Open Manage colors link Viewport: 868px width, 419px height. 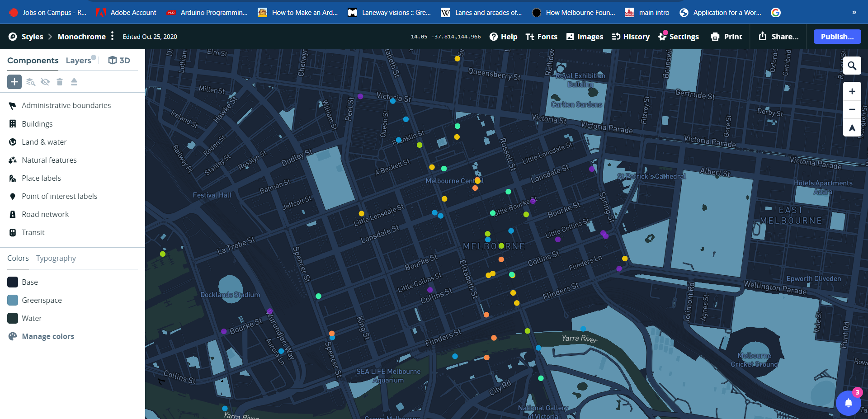48,336
